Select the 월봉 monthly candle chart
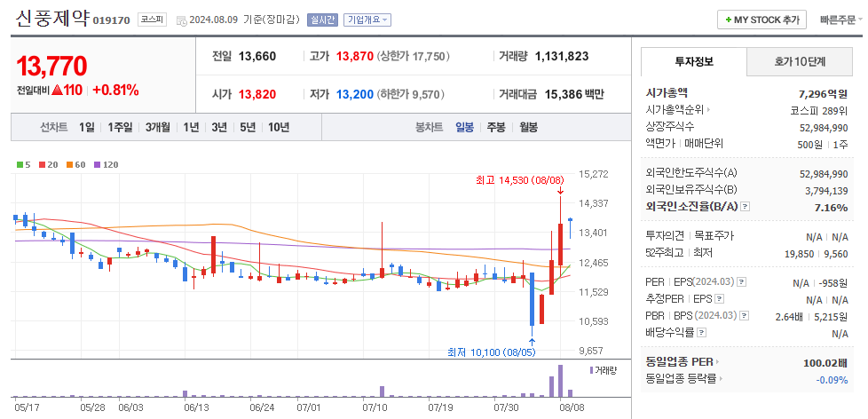This screenshot has width=868, height=419. pyautogui.click(x=529, y=127)
